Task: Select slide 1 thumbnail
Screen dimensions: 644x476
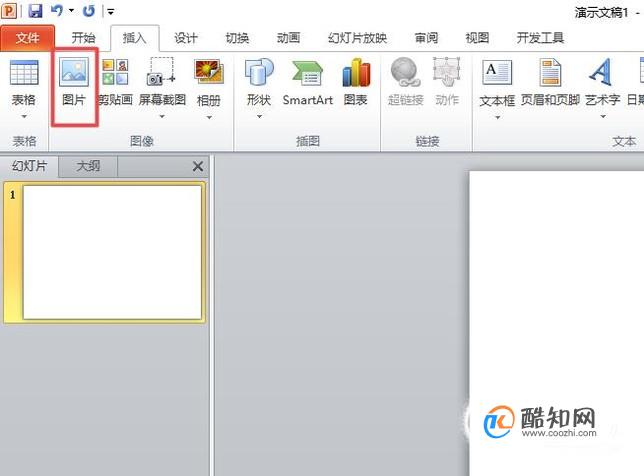Action: click(113, 252)
